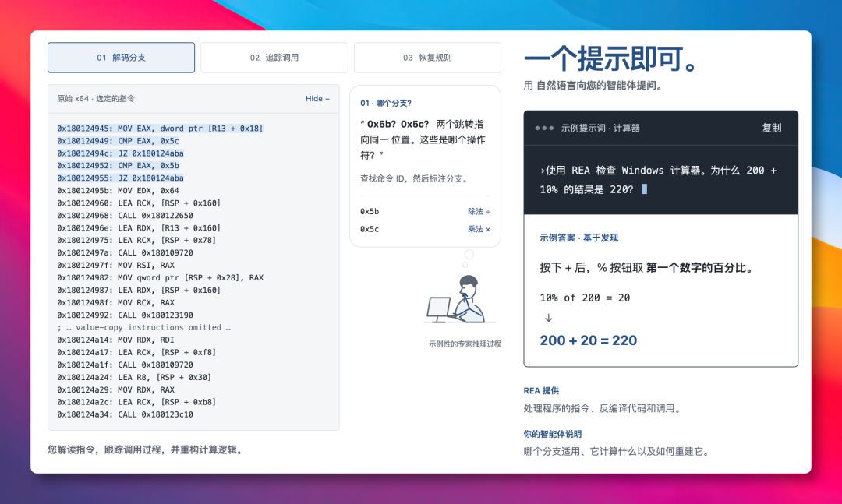842x504 pixels.
Task: Click the MOV EAX, dword ptr line
Action: [x=160, y=129]
